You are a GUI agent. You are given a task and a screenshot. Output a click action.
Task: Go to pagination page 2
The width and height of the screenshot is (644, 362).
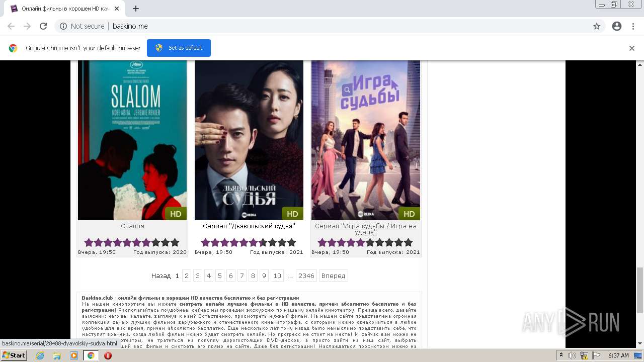pyautogui.click(x=187, y=276)
